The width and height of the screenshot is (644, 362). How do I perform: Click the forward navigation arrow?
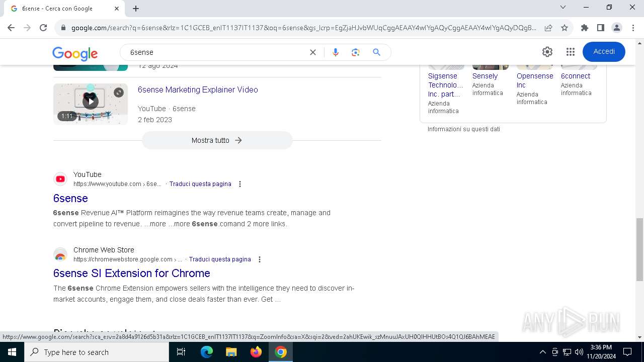tap(27, 28)
